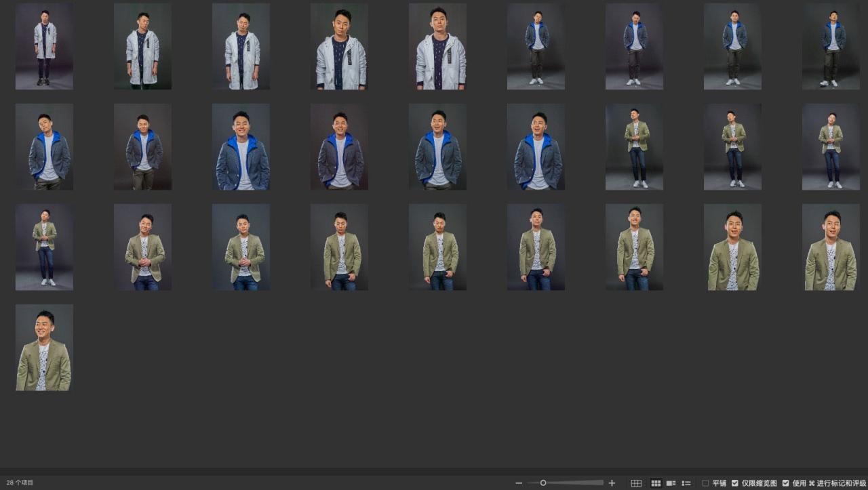Image resolution: width=868 pixels, height=490 pixels.
Task: Select the first white coat full-body photo
Action: pos(44,46)
